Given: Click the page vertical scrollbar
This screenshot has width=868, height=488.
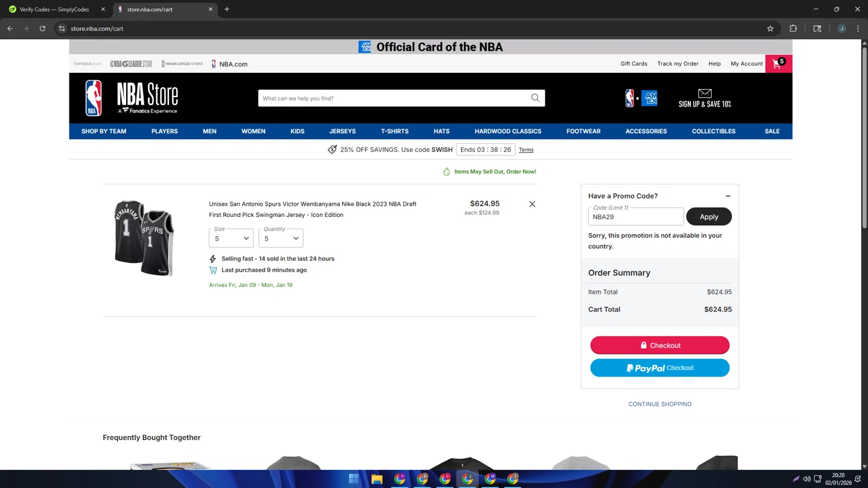Looking at the screenshot, I should coord(865,139).
